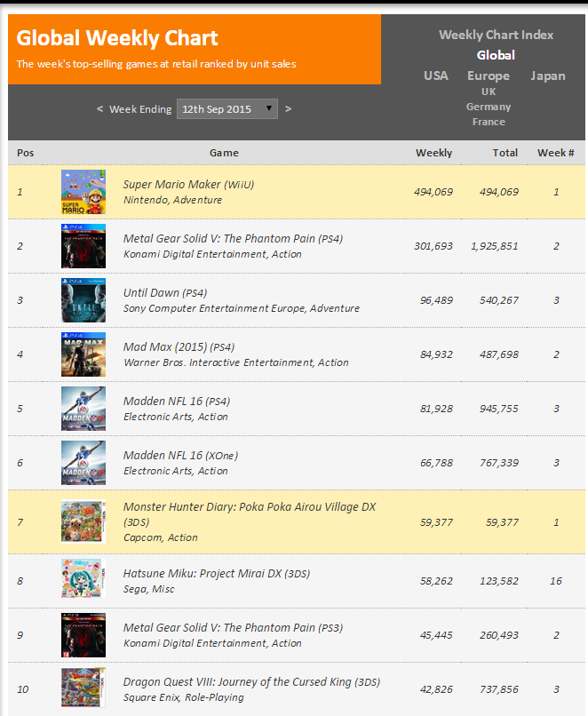Click the 'Week #' column header
The width and height of the screenshot is (588, 716).
pos(556,153)
